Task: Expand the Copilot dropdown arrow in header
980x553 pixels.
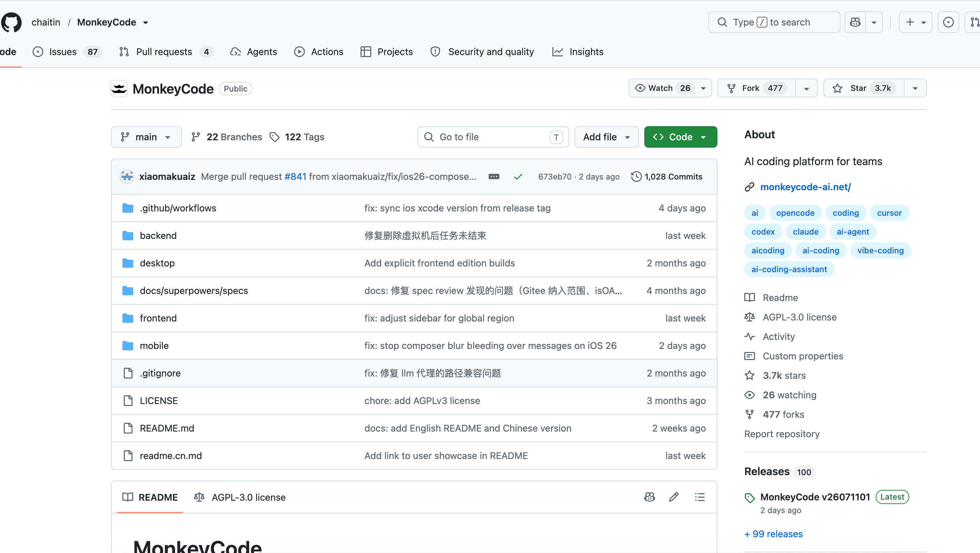Action: point(874,22)
